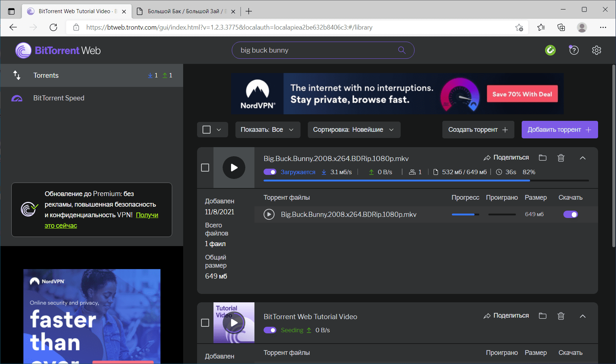Share the Big.Buck.Bunny torrent via Поделиться

pyautogui.click(x=506, y=158)
